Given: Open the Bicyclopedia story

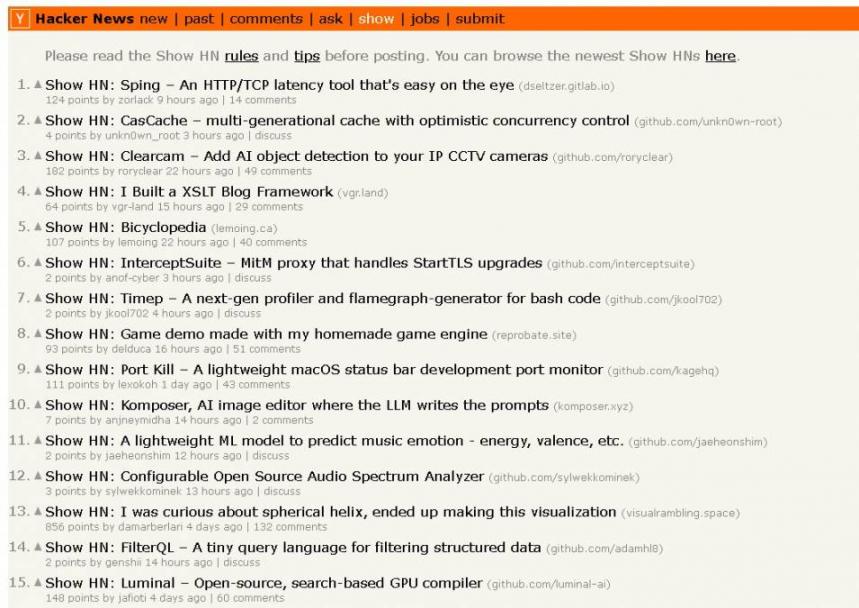Looking at the screenshot, I should point(125,227).
